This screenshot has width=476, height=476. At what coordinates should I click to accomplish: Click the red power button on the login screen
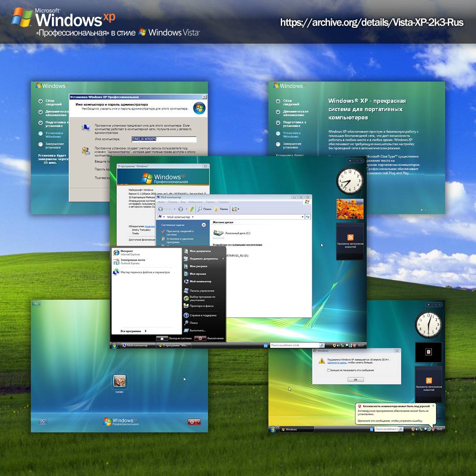pyautogui.click(x=192, y=422)
